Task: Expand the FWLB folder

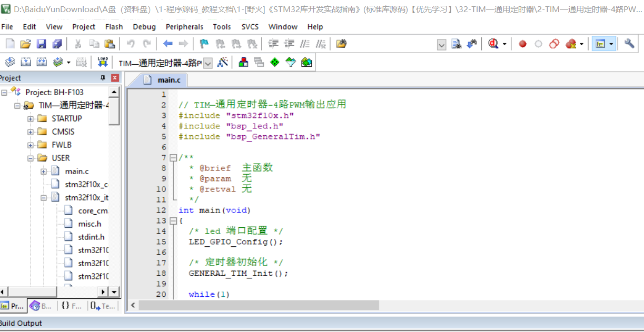Action: pyautogui.click(x=31, y=145)
